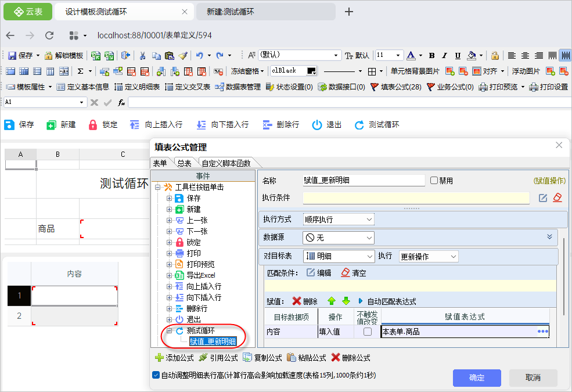572x392 pixels.
Task: Open the 执行方式 顺序执行 dropdown
Action: pyautogui.click(x=339, y=220)
